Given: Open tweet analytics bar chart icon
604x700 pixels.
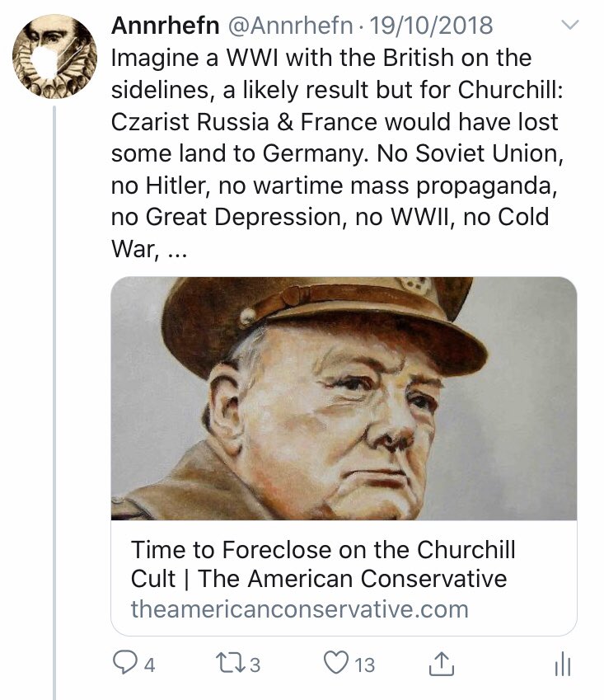Looking at the screenshot, I should point(562,663).
